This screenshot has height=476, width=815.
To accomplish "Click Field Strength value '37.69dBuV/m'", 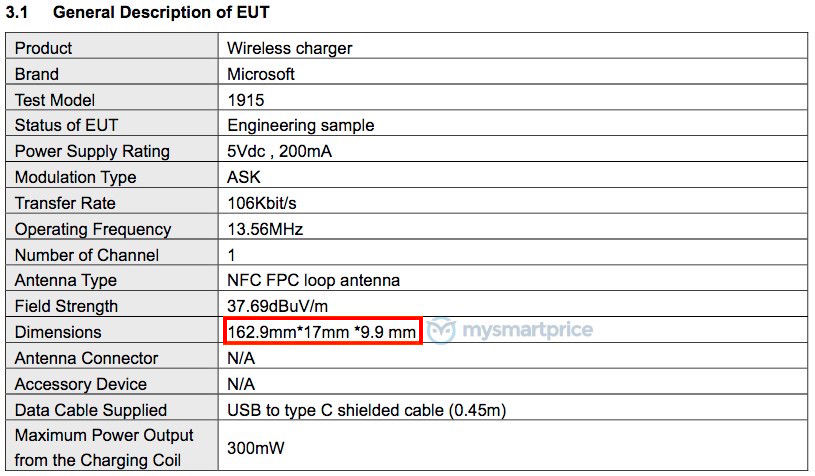I will [278, 306].
